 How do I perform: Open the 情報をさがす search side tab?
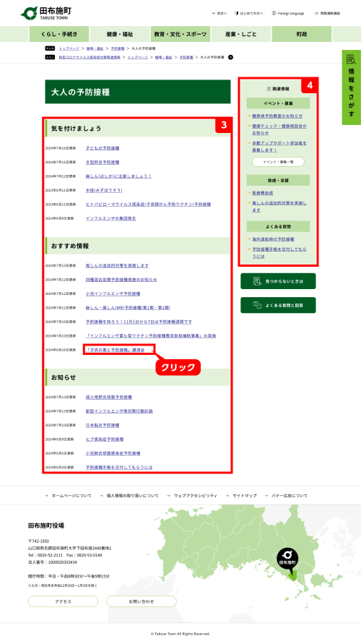point(351,87)
